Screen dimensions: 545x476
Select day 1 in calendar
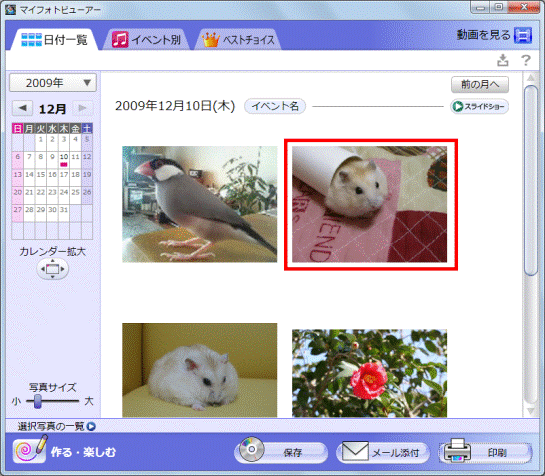tap(41, 142)
